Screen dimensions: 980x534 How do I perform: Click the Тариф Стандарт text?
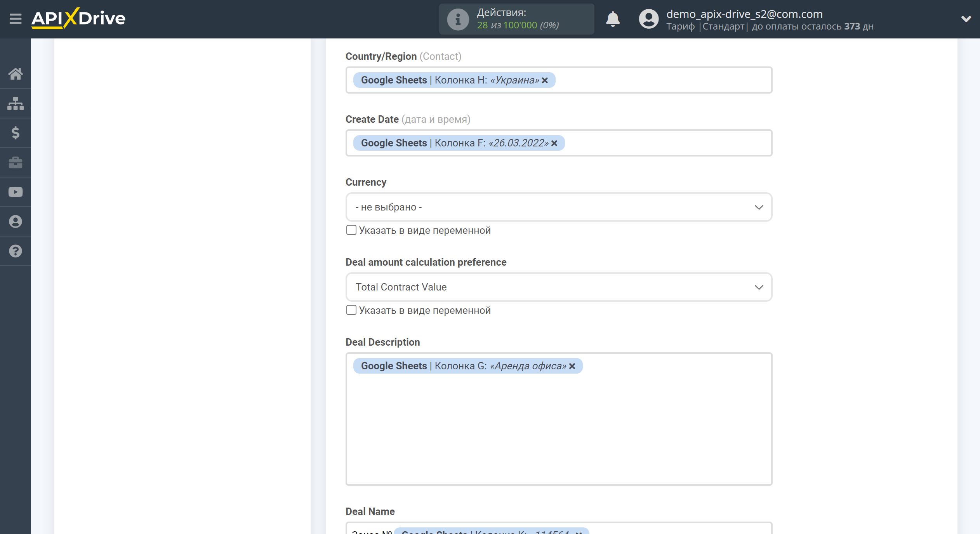[x=707, y=26]
